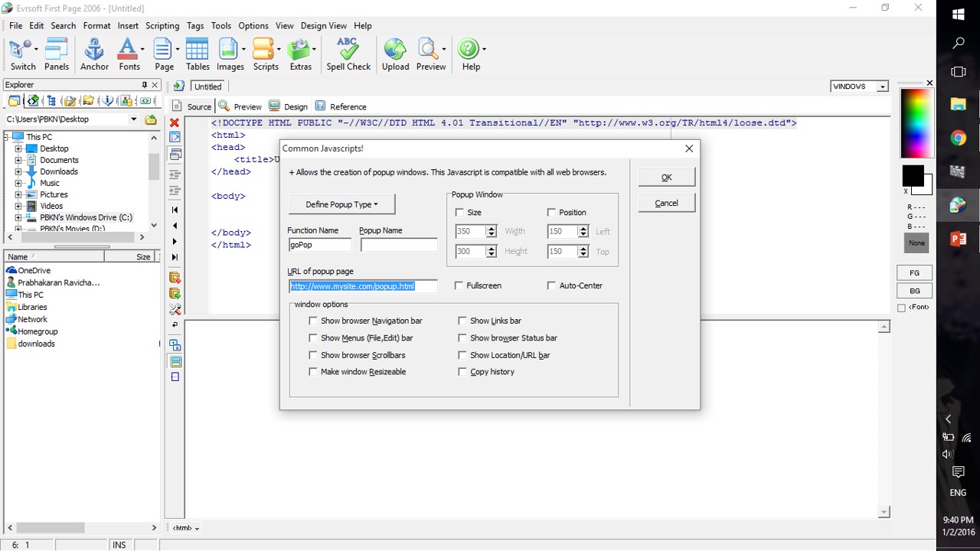
Task: Click the Panels toolbar icon
Action: coord(57,54)
